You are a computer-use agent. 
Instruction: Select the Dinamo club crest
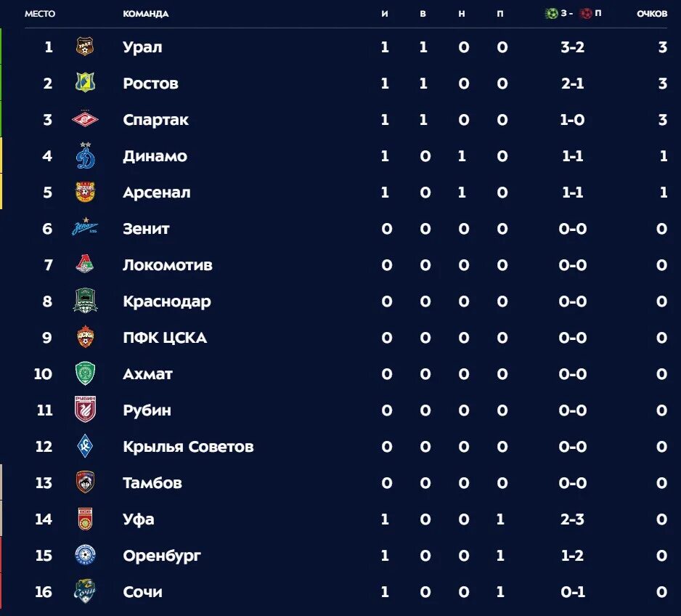click(x=86, y=155)
